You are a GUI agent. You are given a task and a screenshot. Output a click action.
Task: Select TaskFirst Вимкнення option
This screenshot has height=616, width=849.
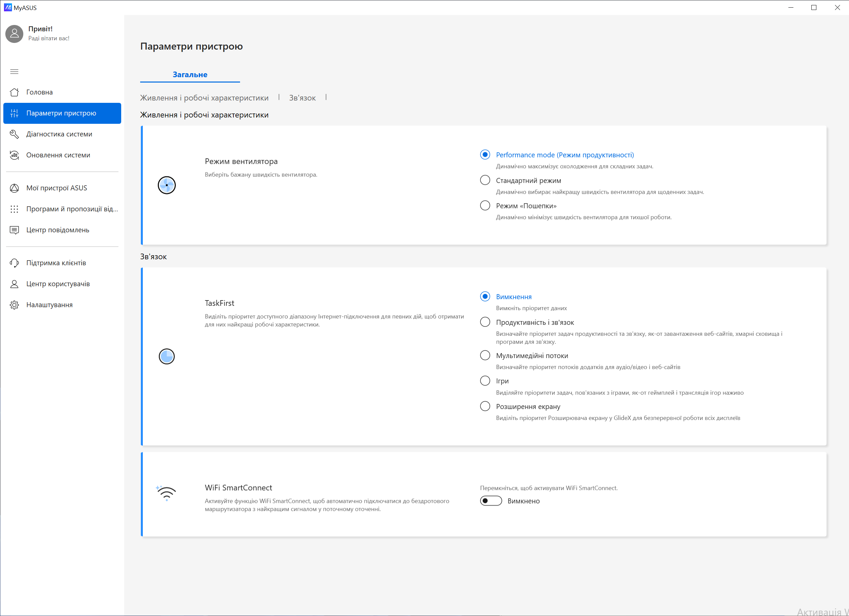point(485,297)
